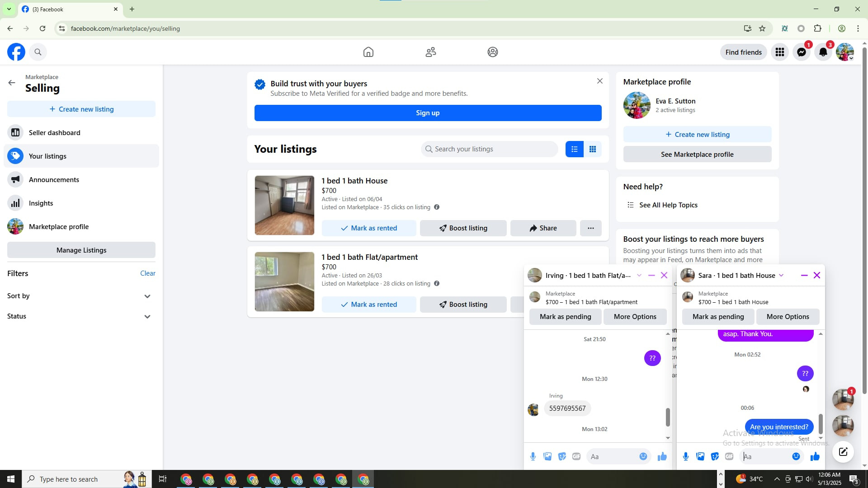Send a like in Sara chat
The image size is (868, 488).
[x=815, y=457]
